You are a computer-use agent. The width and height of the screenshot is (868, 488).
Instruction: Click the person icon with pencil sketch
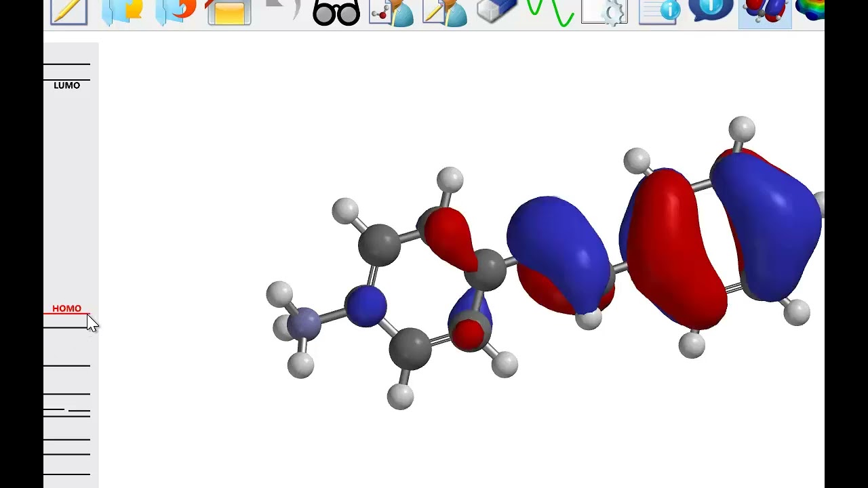[444, 12]
